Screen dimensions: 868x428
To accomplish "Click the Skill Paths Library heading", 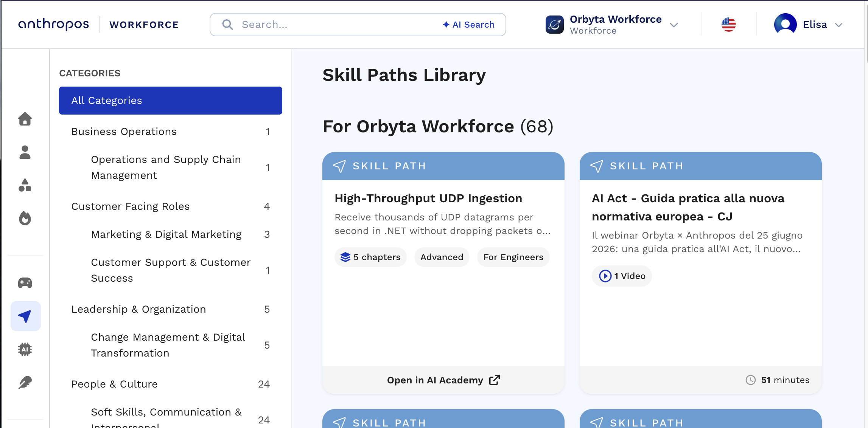I will [x=404, y=75].
